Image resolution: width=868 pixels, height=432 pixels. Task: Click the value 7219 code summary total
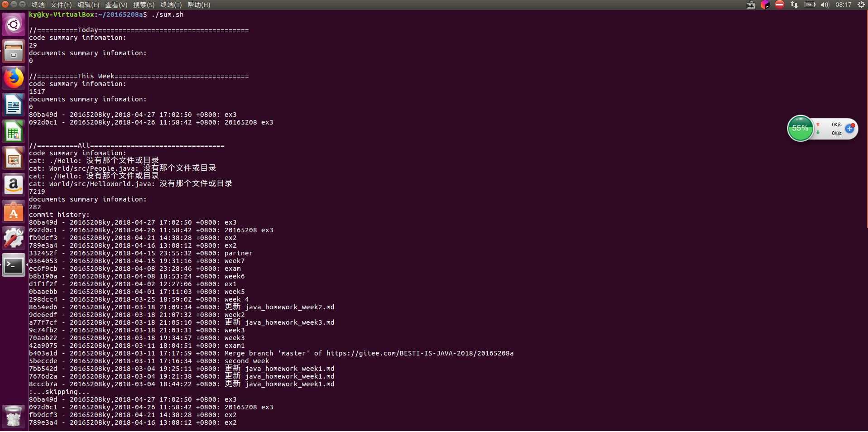click(37, 192)
